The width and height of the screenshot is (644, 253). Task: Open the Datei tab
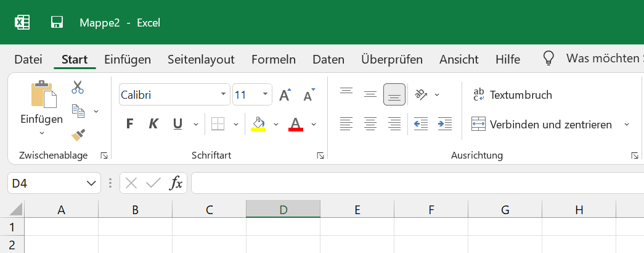[28, 59]
